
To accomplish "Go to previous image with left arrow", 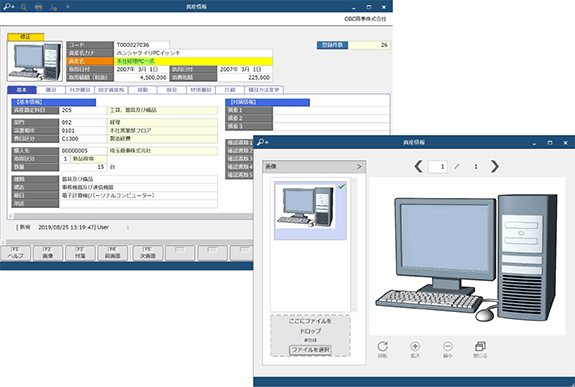I will (418, 167).
